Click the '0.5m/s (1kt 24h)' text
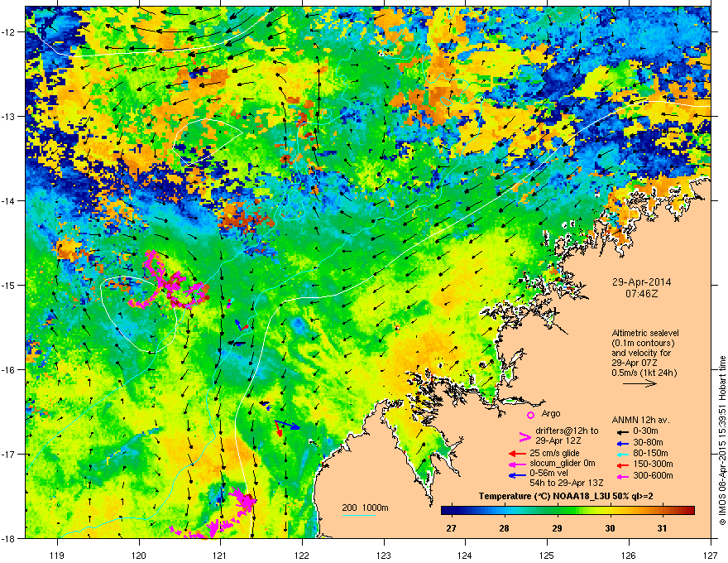This screenshot has height=563, width=728. pyautogui.click(x=644, y=373)
